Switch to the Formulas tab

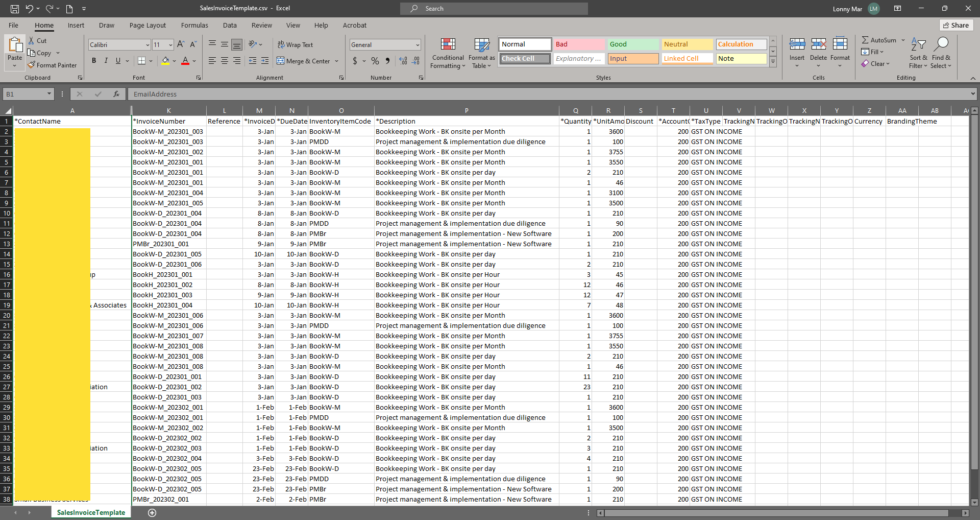tap(194, 26)
